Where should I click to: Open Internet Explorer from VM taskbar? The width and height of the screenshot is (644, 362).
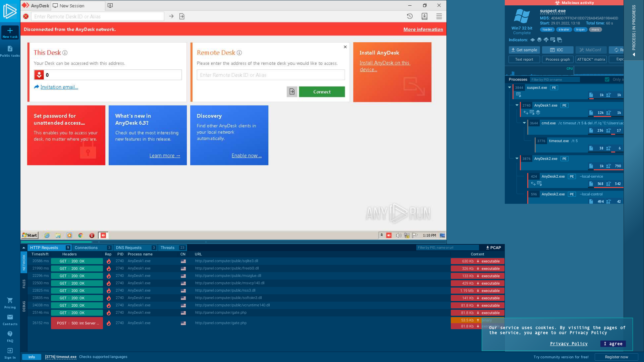[47, 235]
